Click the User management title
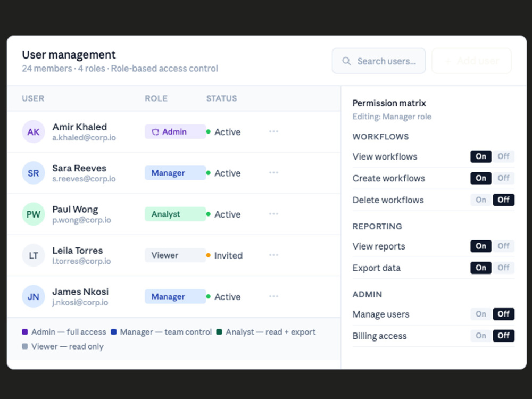532x399 pixels. tap(69, 55)
